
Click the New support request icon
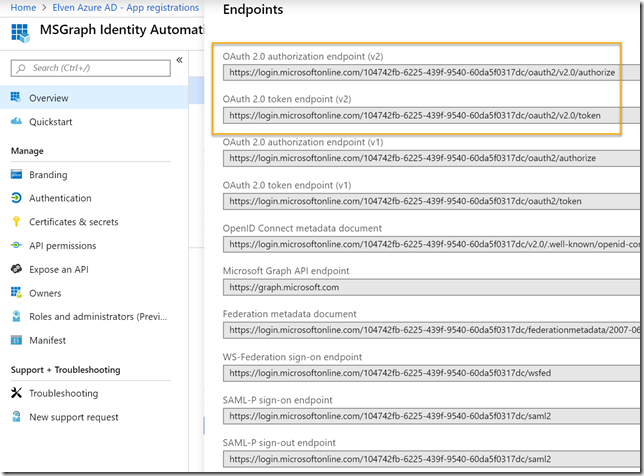click(x=16, y=416)
